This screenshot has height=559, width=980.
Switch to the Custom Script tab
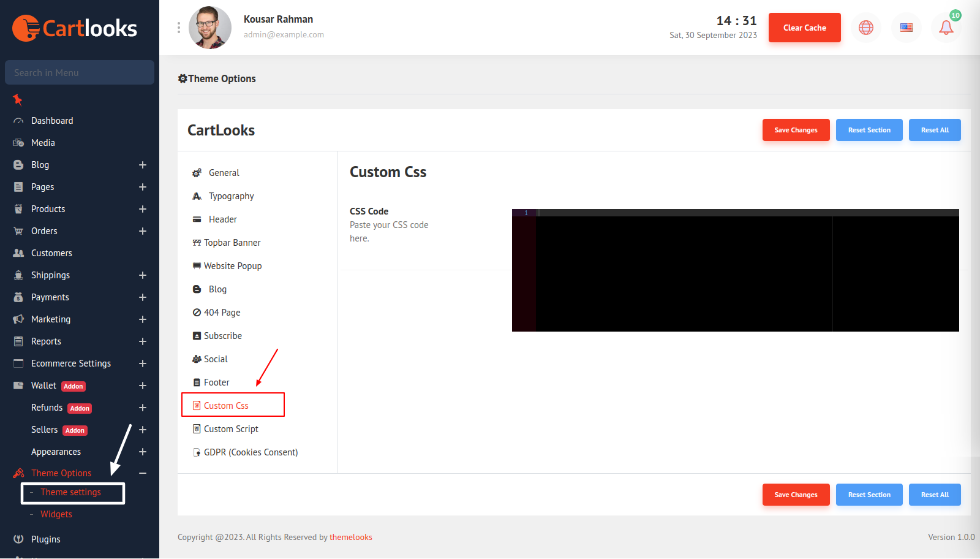tap(231, 429)
